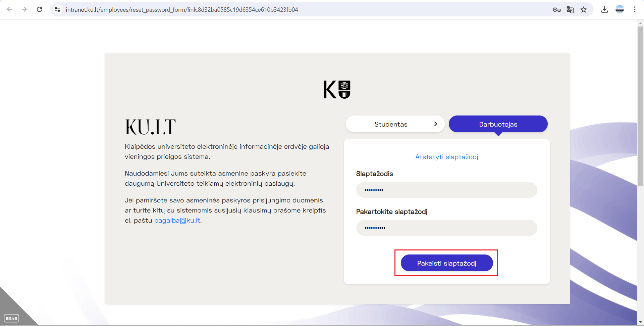
Task: Open the Chrome three-dot menu
Action: 635,9
